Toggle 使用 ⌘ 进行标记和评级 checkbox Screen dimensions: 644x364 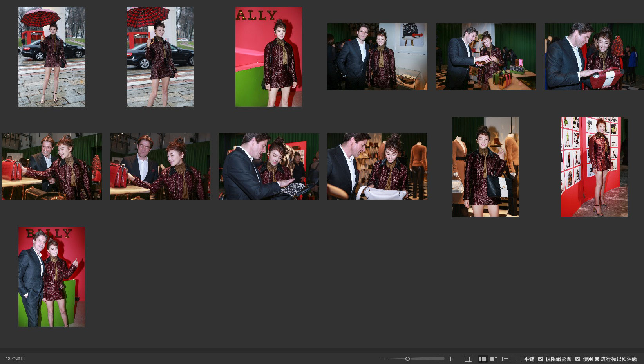(578, 359)
